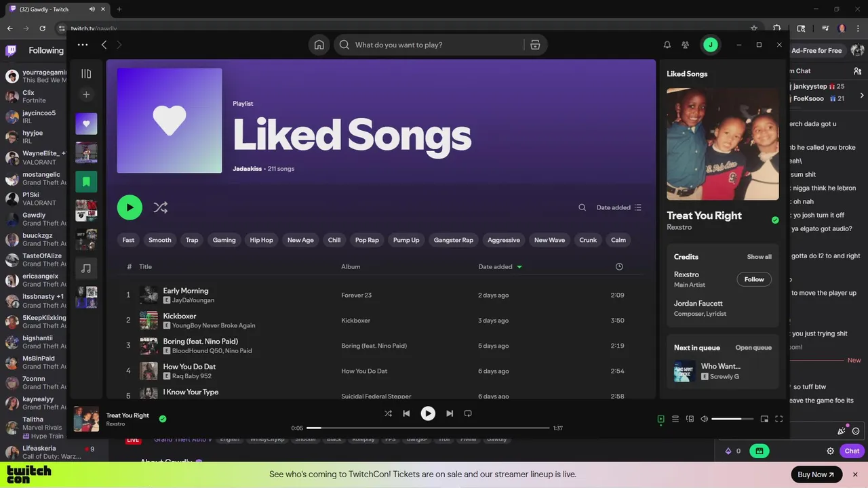
Task: Open music note playlist in sidebar
Action: tap(86, 268)
